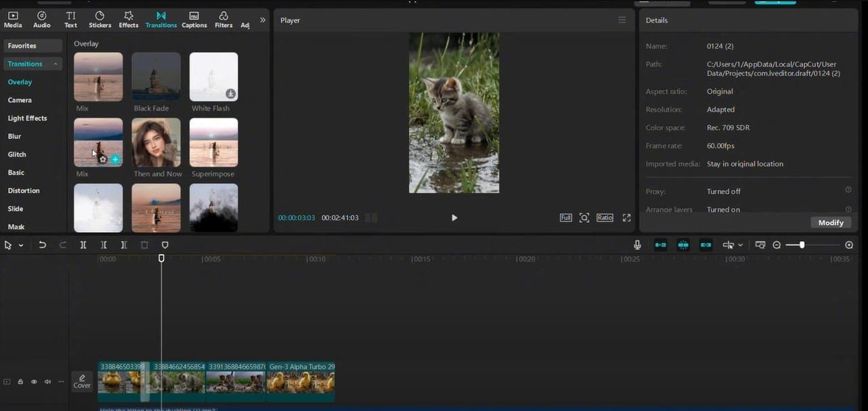Favorite the hovered Mix transition star
This screenshot has height=411, width=868.
point(103,160)
